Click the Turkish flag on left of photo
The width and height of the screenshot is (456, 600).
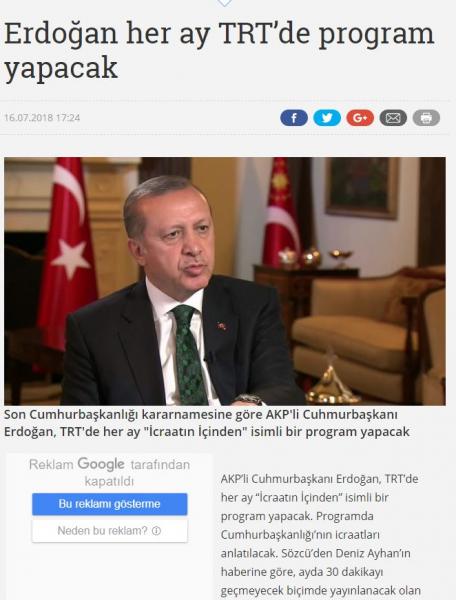(67, 253)
